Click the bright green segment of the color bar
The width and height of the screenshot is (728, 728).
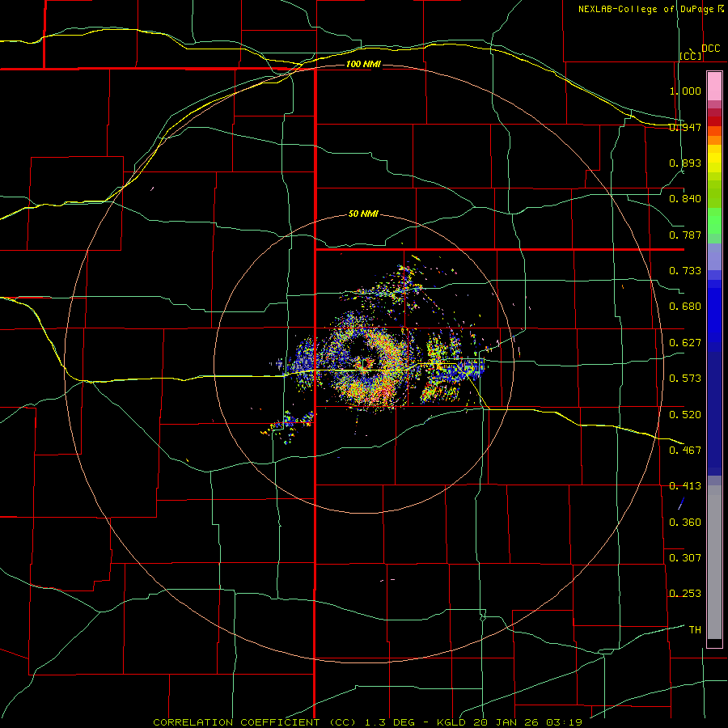[714, 221]
